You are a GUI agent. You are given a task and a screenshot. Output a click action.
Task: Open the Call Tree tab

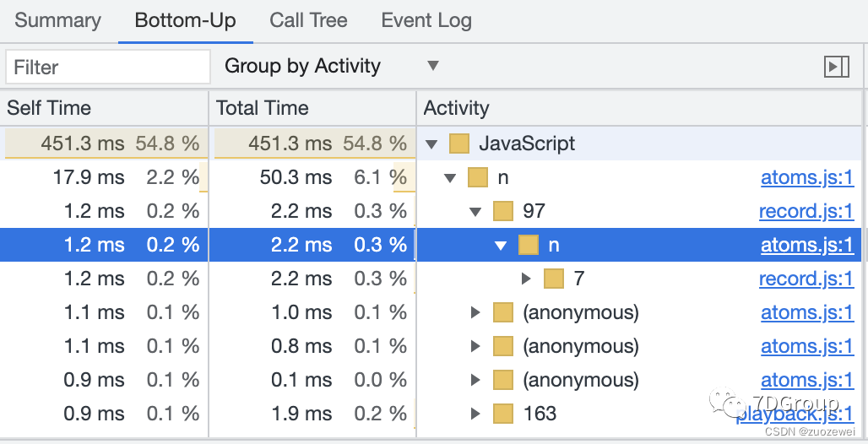(308, 21)
